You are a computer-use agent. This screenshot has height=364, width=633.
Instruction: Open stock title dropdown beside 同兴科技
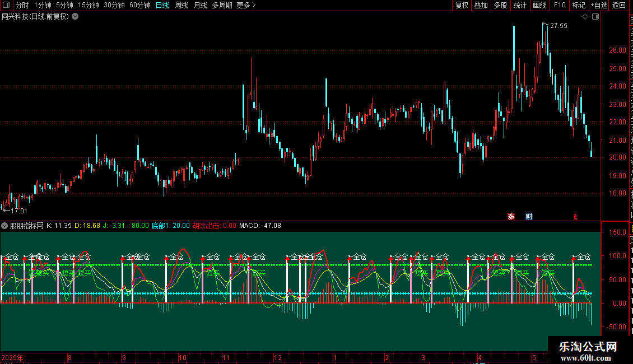pos(75,17)
